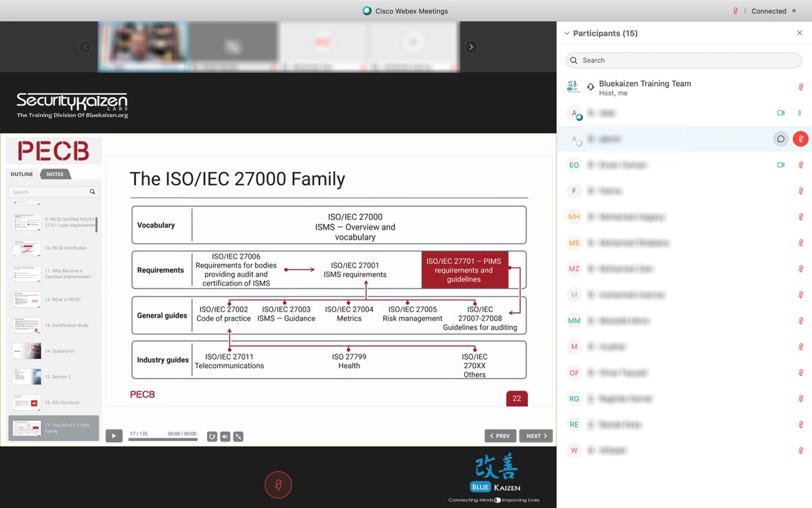812x508 pixels.
Task: Show next video thumbnails with right arrow
Action: 471,47
